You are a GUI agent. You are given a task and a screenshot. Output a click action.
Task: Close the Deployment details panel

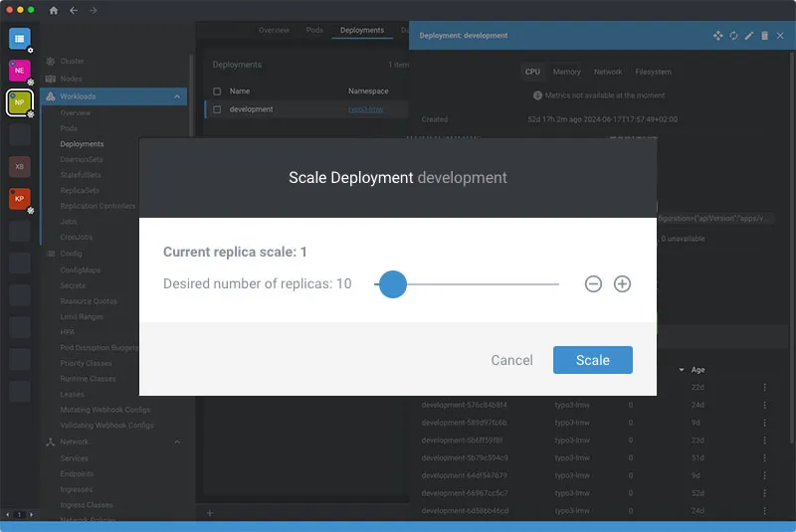coord(780,36)
